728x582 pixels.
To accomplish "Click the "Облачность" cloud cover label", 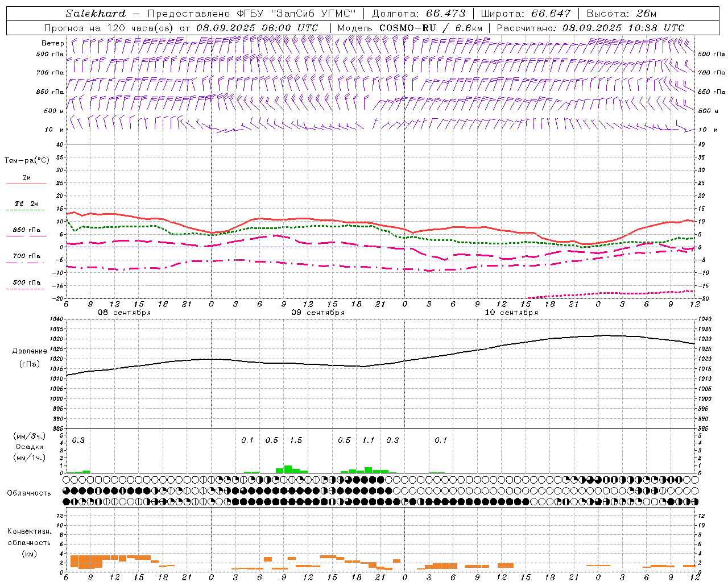I will click(29, 493).
